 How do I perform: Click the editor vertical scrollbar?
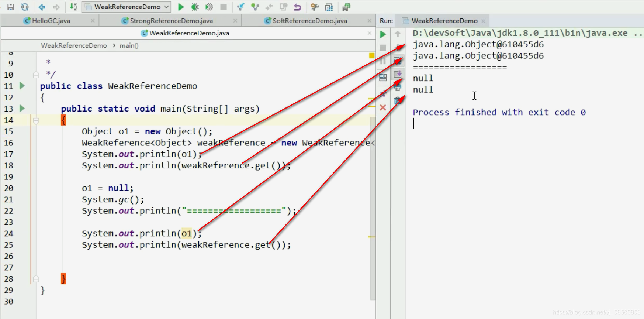(x=373, y=209)
